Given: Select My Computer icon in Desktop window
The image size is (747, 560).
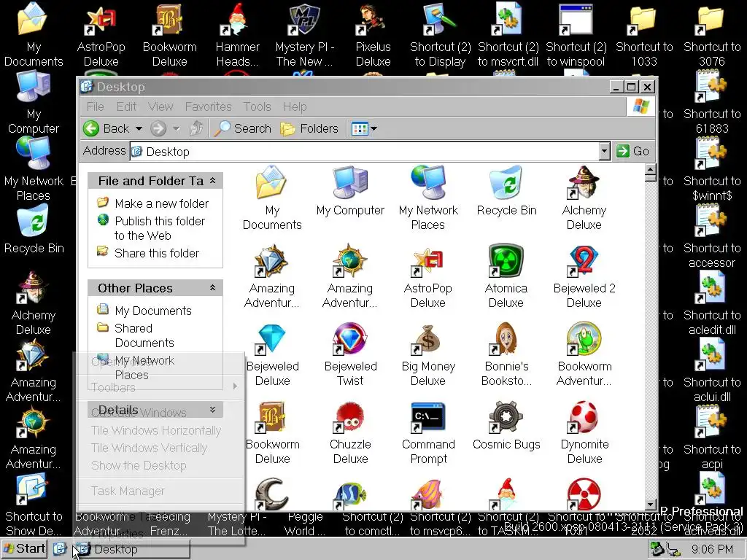Looking at the screenshot, I should 350,191.
